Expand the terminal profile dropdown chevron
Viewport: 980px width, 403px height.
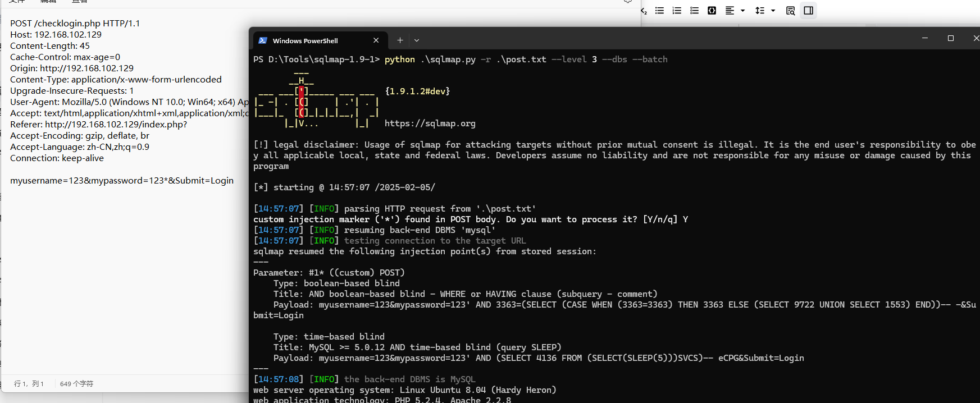point(417,40)
